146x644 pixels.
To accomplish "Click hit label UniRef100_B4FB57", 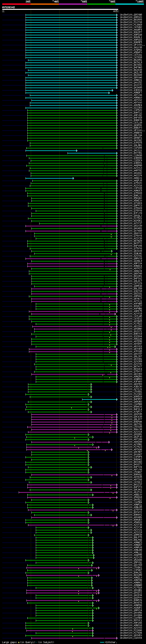I will [x=131, y=399].
